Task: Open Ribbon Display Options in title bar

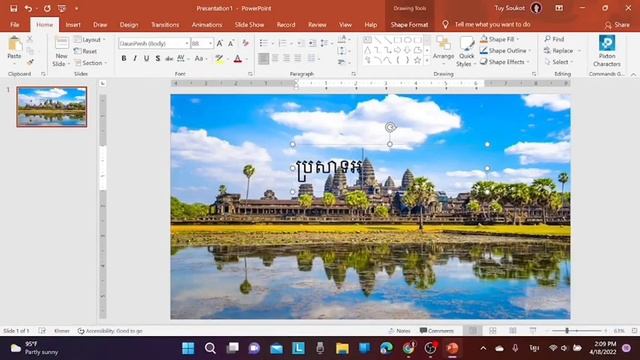Action: (559, 8)
